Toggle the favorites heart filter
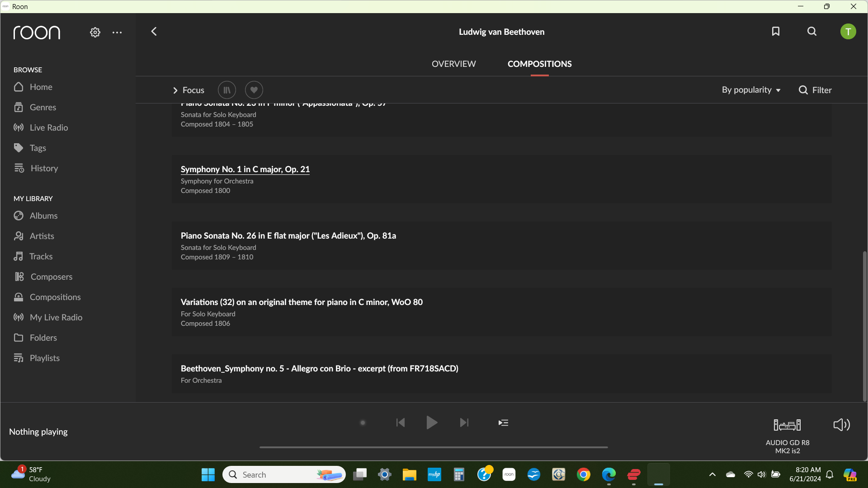 click(254, 90)
